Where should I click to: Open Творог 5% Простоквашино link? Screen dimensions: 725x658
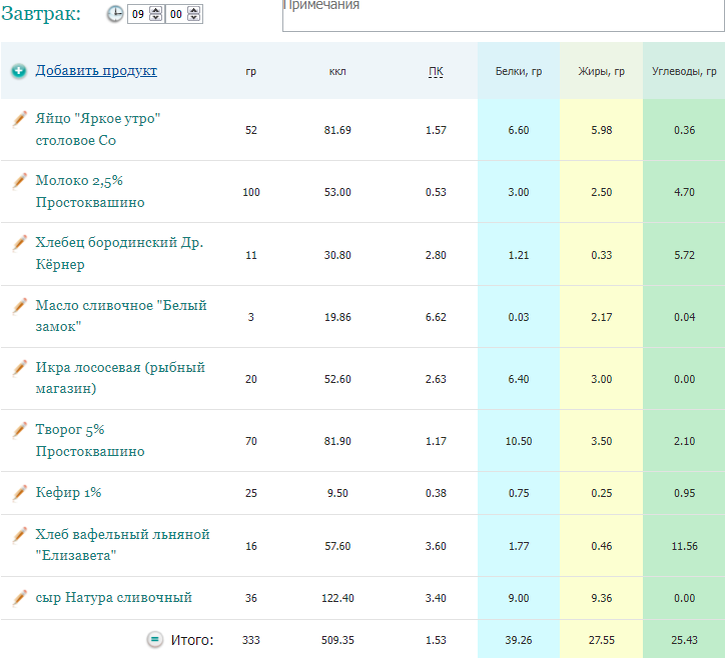coord(90,440)
